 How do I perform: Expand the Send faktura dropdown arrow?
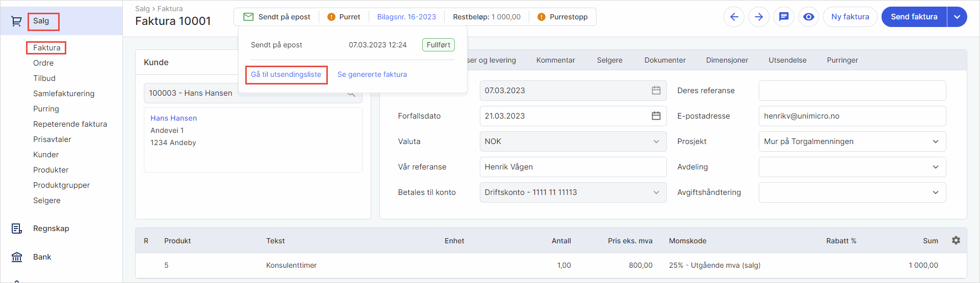(x=957, y=17)
